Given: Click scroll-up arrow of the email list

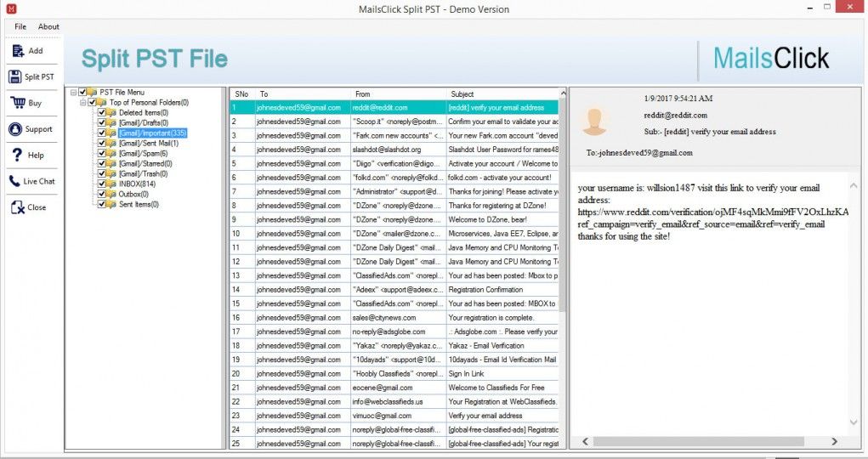Looking at the screenshot, I should click(x=563, y=93).
